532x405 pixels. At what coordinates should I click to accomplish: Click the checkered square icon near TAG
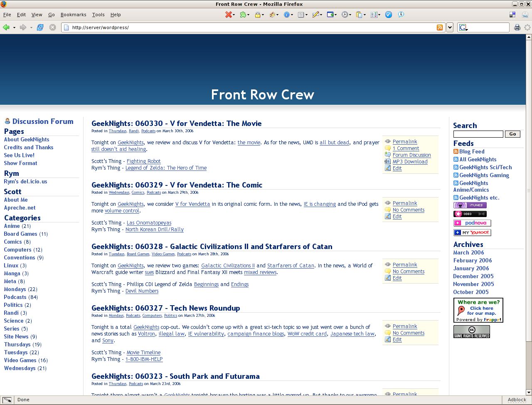point(512,15)
